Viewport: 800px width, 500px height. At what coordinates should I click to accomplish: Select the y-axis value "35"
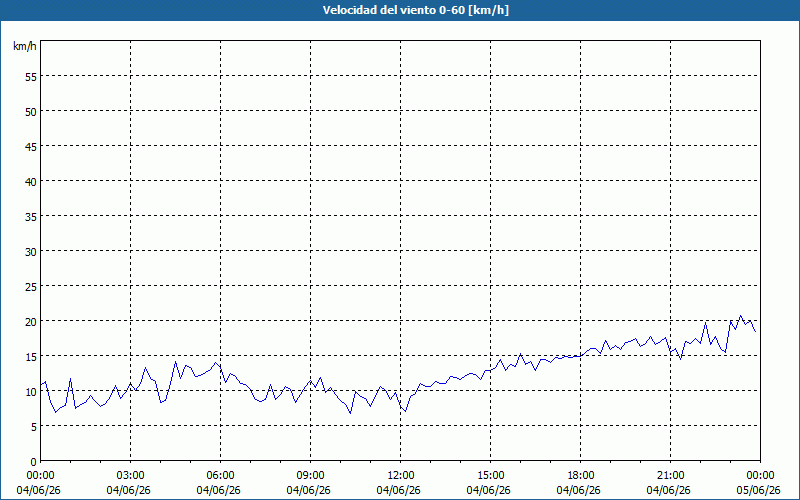coord(31,216)
